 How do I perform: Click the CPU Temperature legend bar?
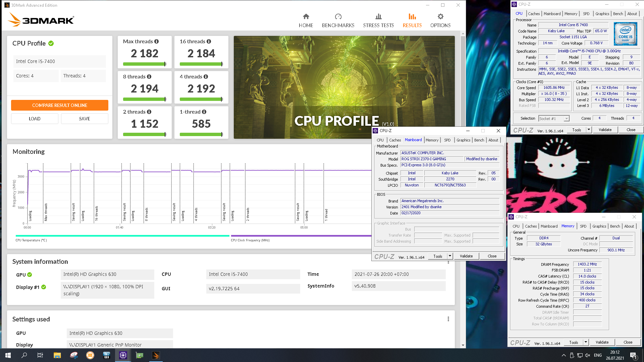[x=122, y=236]
